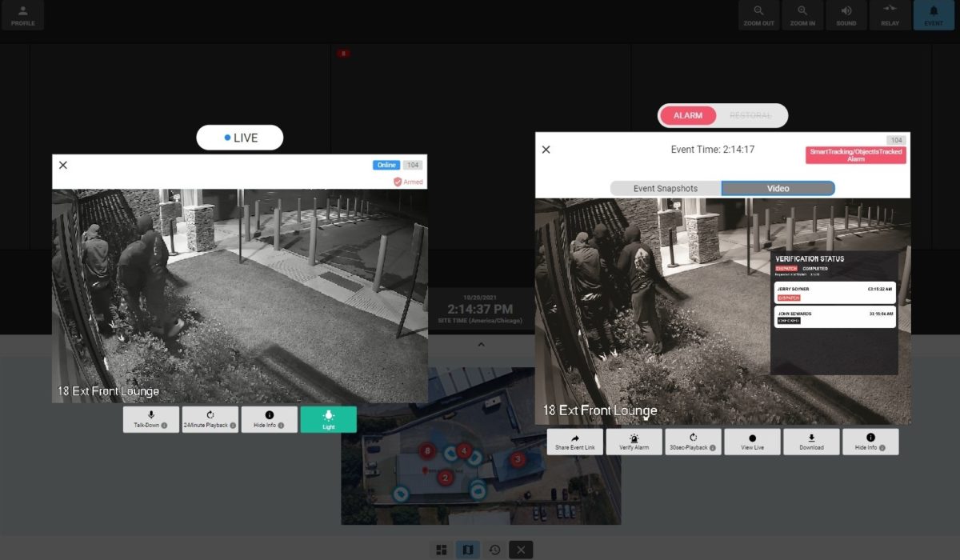Viewport: 960px width, 560px height.
Task: Start the 30sec-Playback on the event clip
Action: tap(692, 441)
